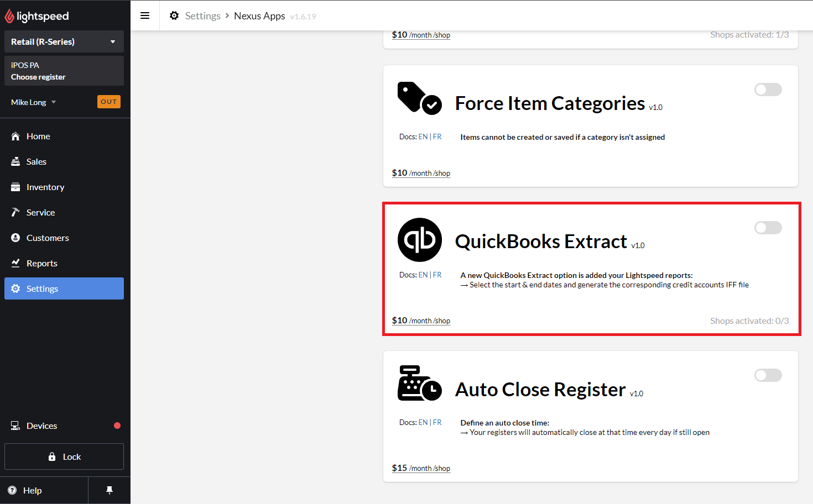Click Settings breadcrumb link
Image resolution: width=813 pixels, height=504 pixels.
tap(203, 16)
